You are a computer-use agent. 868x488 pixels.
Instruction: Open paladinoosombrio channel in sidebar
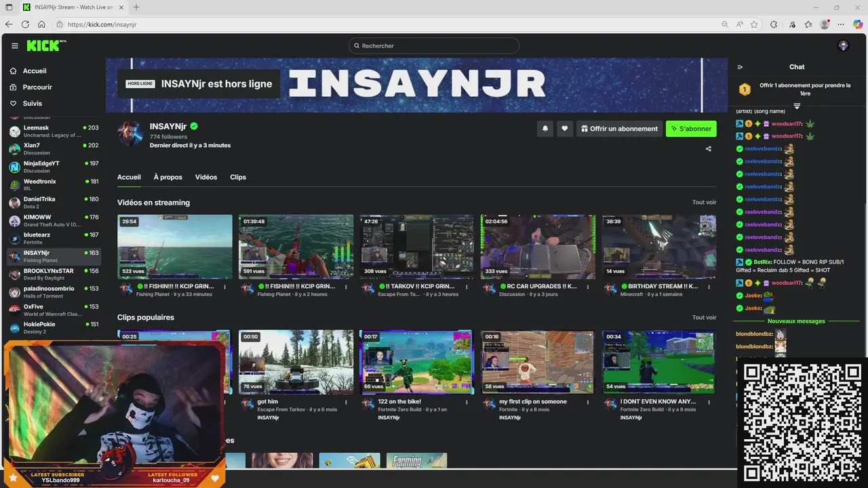click(53, 292)
